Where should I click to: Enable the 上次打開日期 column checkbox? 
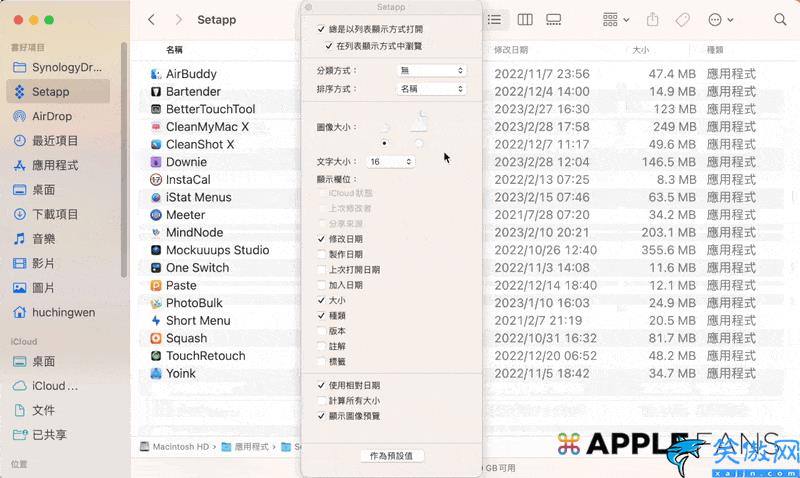(x=321, y=269)
